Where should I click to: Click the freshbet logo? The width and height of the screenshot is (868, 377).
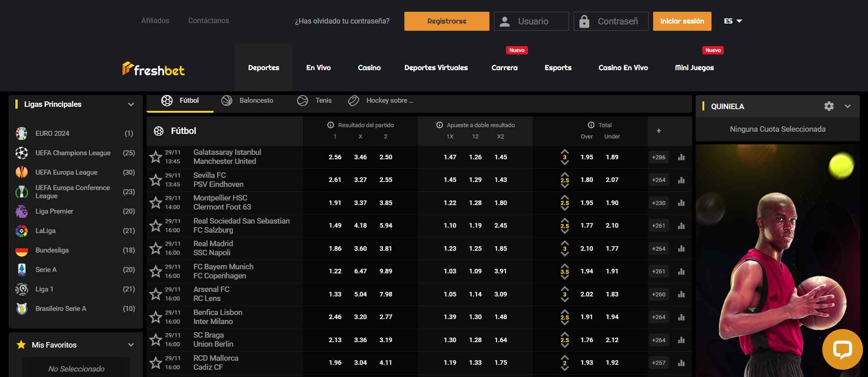coord(153,69)
